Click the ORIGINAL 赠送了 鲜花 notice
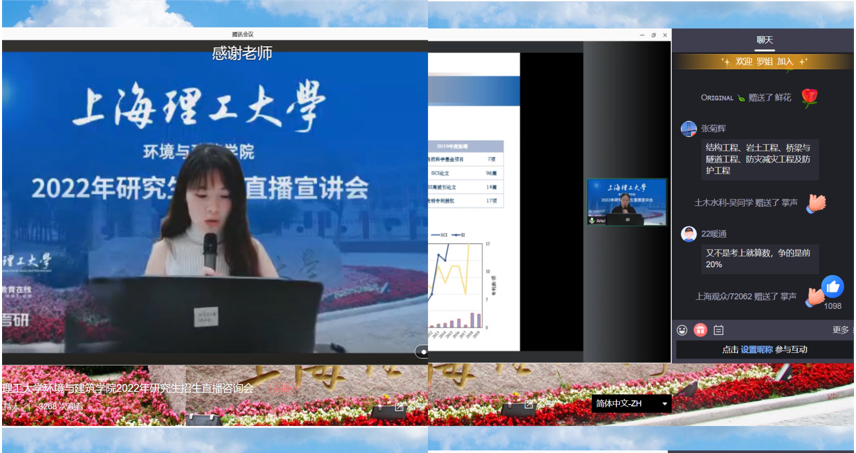856x453 pixels. (x=746, y=98)
